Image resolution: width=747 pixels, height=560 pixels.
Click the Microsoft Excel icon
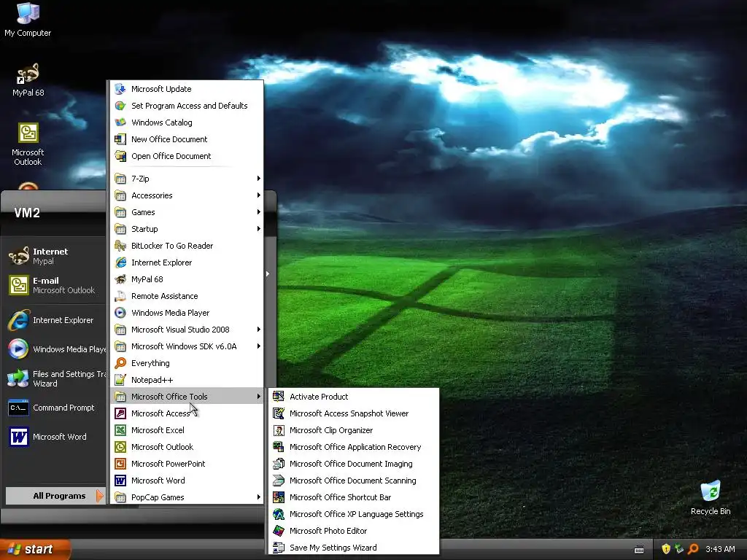pyautogui.click(x=120, y=430)
